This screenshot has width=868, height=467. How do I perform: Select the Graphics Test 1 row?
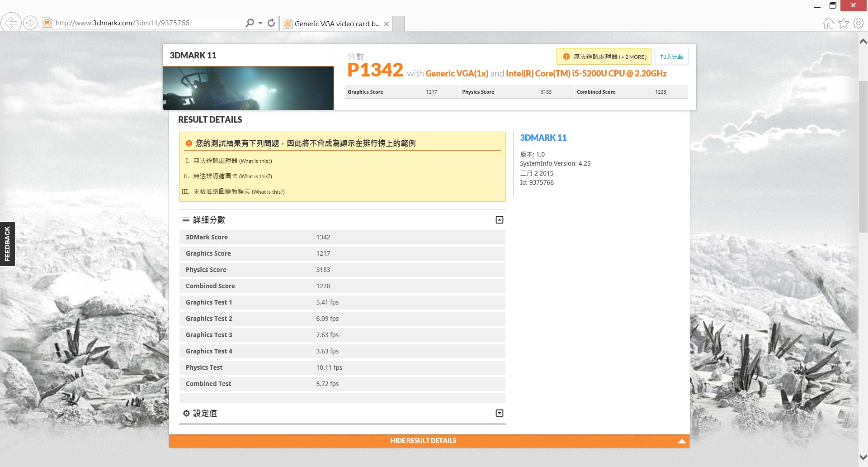[342, 302]
